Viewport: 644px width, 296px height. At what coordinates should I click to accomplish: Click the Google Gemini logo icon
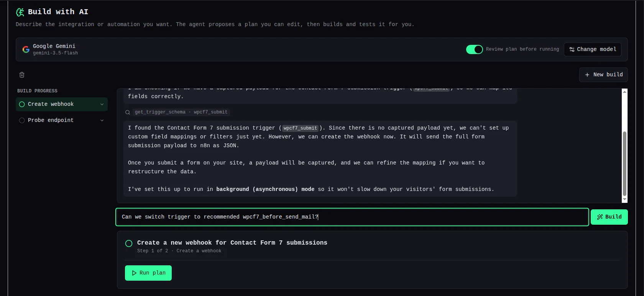click(26, 49)
